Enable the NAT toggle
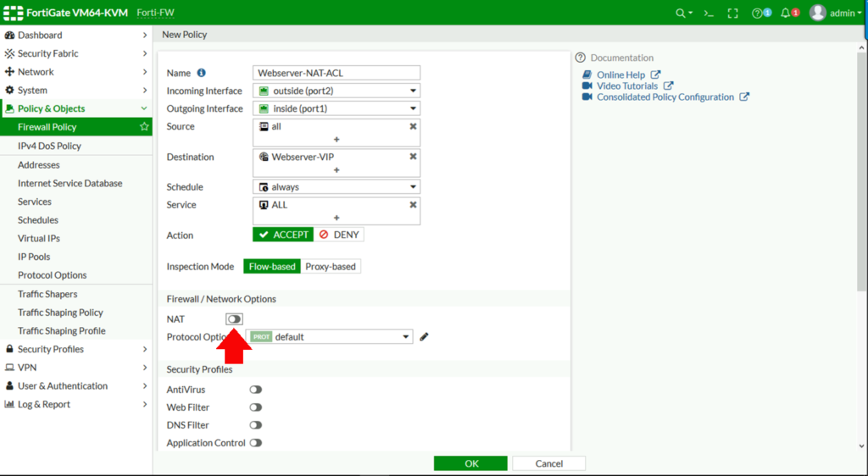The height and width of the screenshot is (476, 868). [x=234, y=318]
